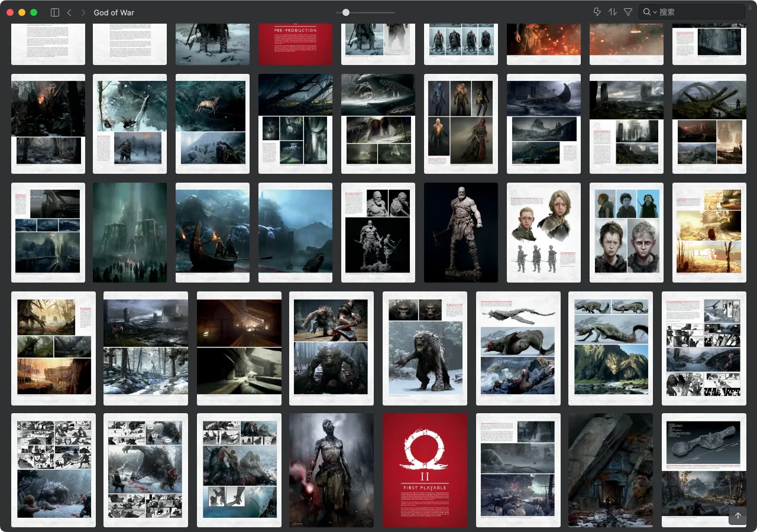Open the Kratos and Atreus sculpture page

click(x=378, y=232)
